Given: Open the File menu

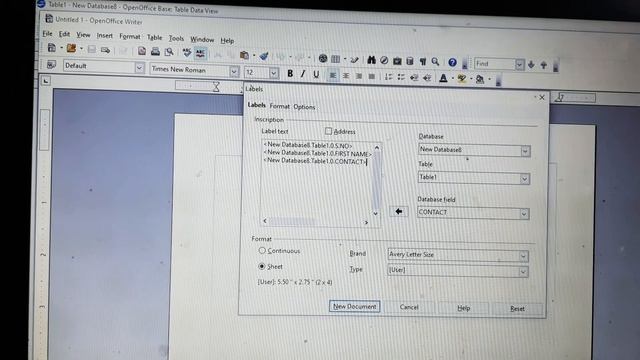Looking at the screenshot, I should click(x=47, y=33).
